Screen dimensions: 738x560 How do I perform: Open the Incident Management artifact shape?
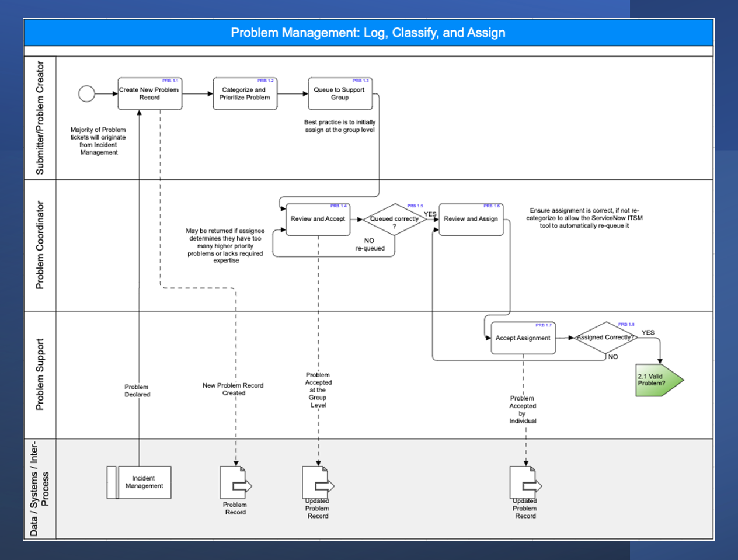(x=140, y=482)
